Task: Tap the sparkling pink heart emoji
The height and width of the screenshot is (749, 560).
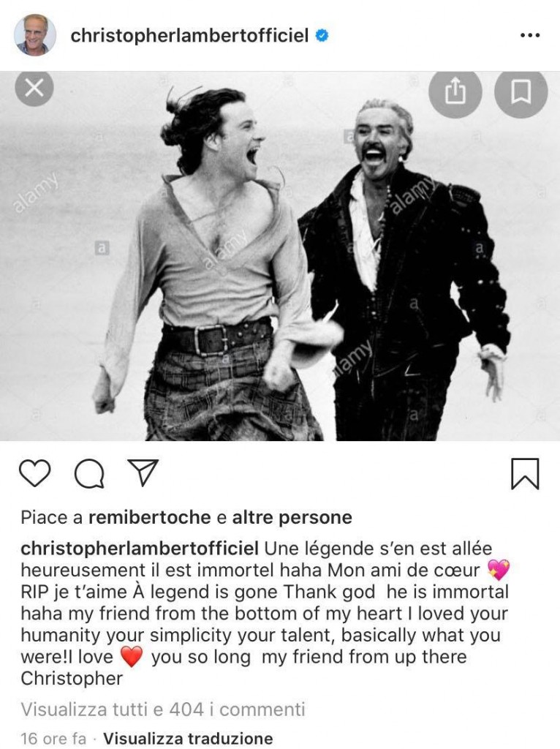Action: pos(499,570)
